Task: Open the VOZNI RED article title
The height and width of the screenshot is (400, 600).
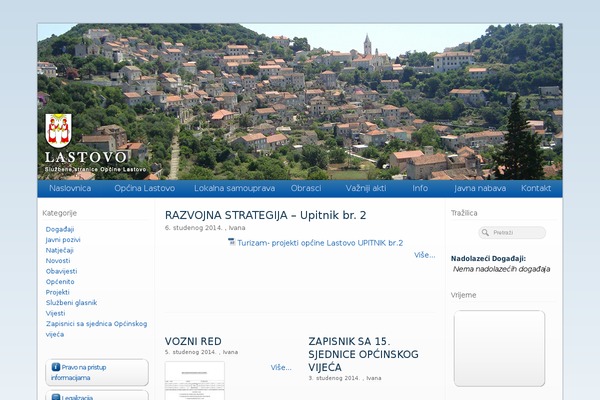Action: 193,341
